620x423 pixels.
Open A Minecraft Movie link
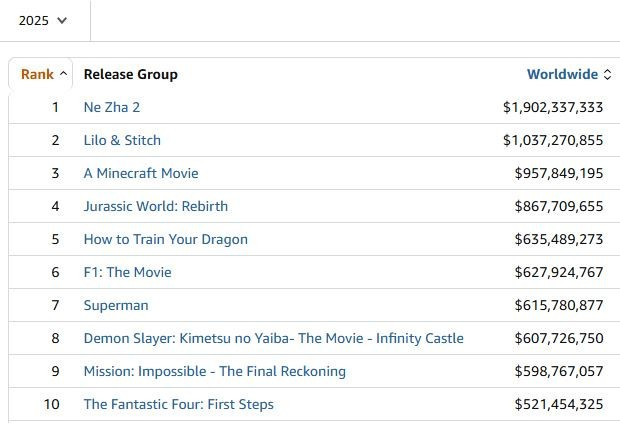pos(141,173)
